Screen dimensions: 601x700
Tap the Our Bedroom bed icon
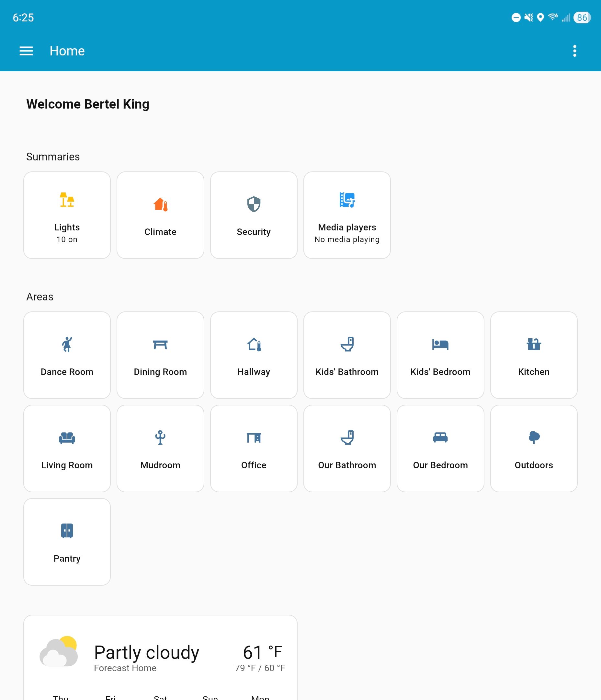(440, 437)
